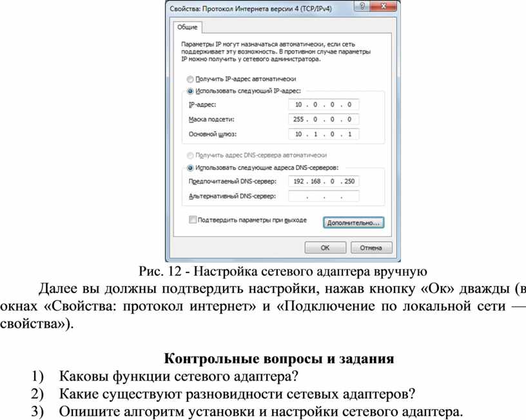Confirm settings with the OK button
The height and width of the screenshot is (420, 526).
click(325, 248)
